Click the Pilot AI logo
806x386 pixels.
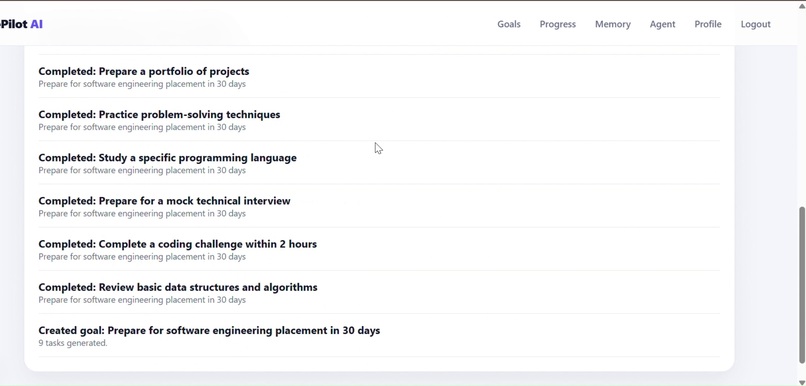tap(22, 24)
